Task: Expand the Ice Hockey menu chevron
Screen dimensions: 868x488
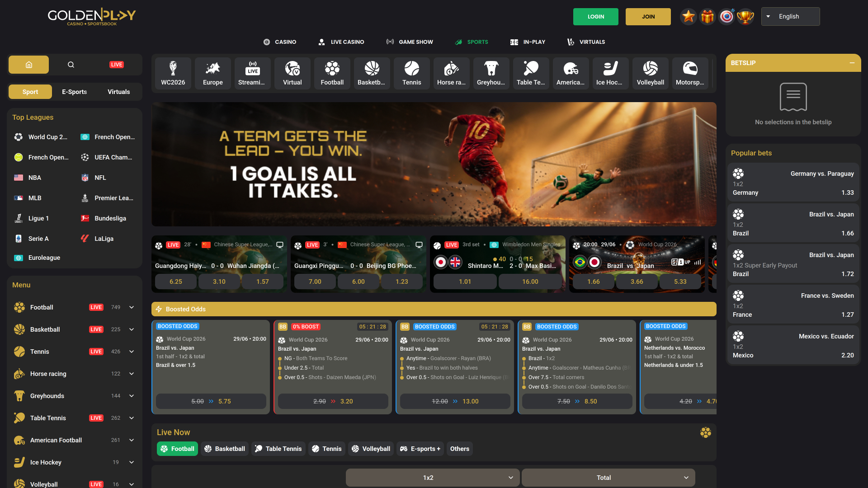Action: [132, 462]
